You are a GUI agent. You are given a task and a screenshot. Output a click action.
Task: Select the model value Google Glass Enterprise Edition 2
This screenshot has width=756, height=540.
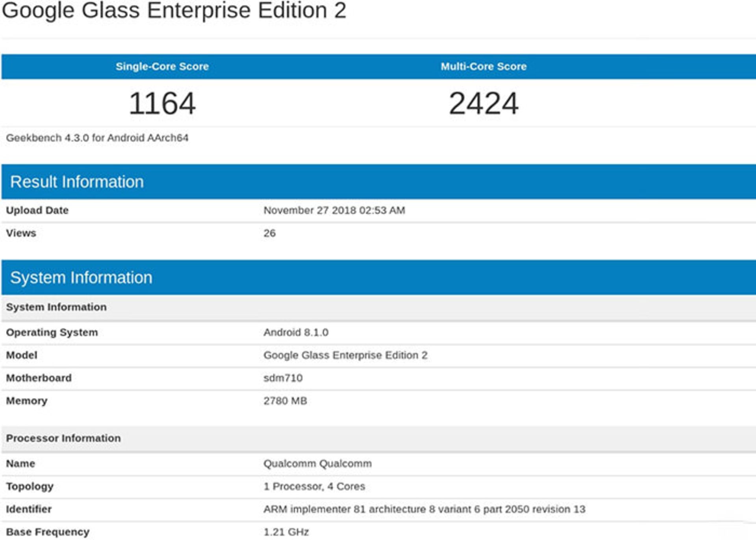click(x=345, y=355)
